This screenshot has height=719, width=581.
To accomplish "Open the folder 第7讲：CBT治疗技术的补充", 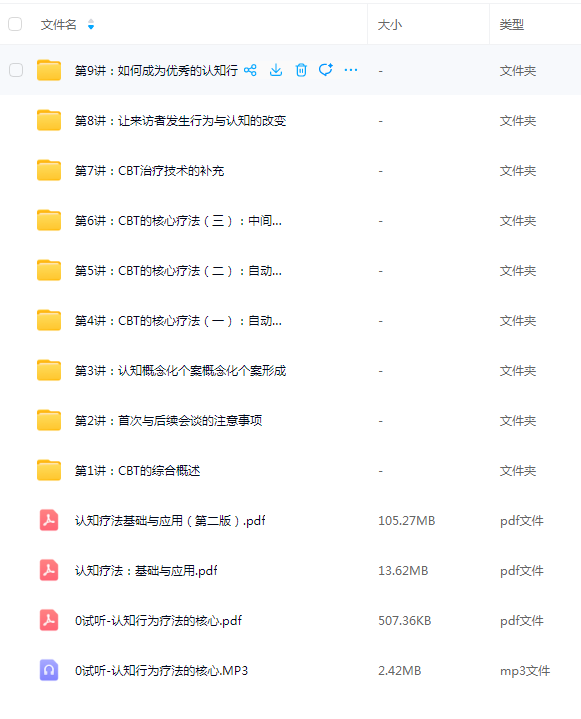I will [149, 171].
